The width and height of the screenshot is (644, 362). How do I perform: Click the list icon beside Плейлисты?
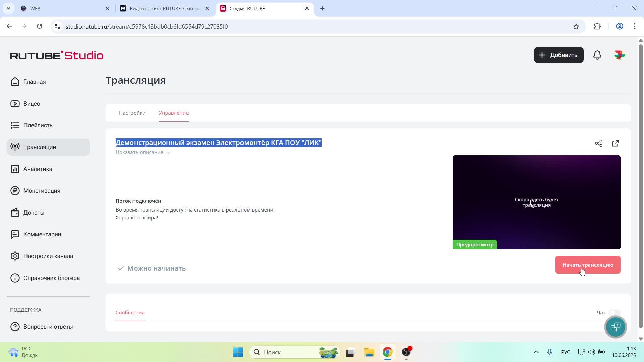tap(15, 125)
